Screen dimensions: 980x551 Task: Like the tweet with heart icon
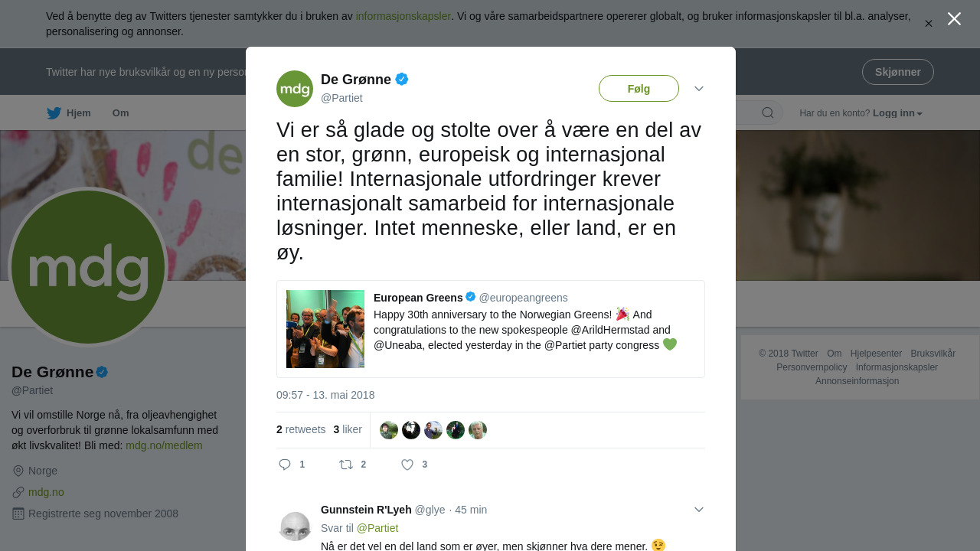click(407, 465)
